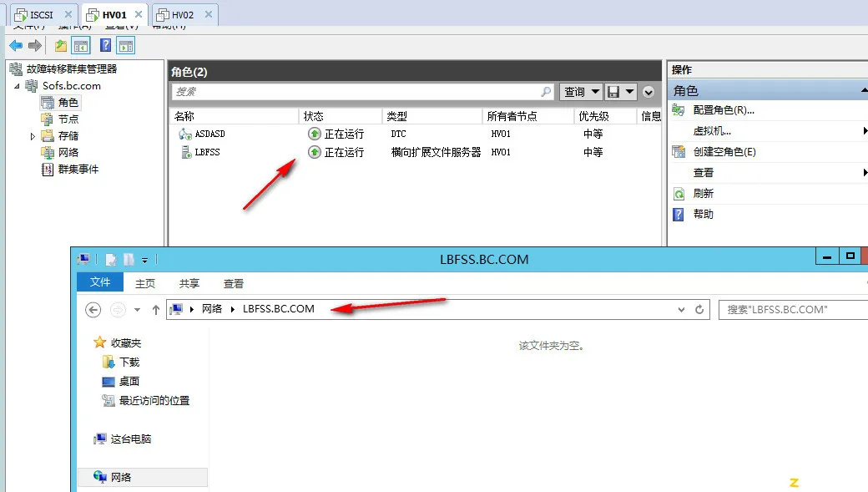Click the Explorer search box

793,310
